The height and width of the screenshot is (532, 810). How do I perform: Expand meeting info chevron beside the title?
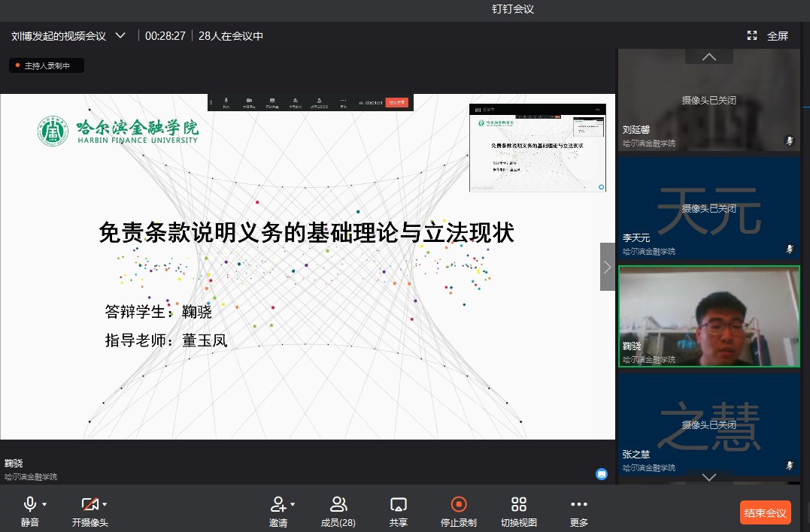click(120, 35)
